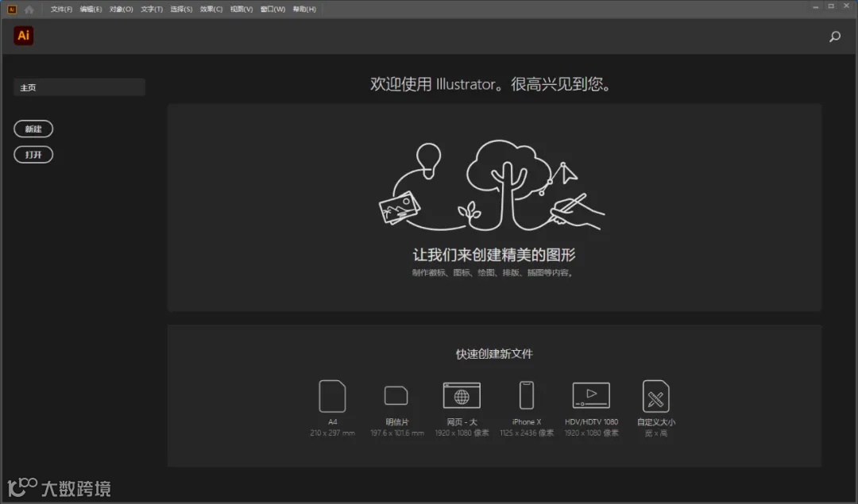Open the 文字(T) menu
This screenshot has height=504, width=858.
point(152,10)
